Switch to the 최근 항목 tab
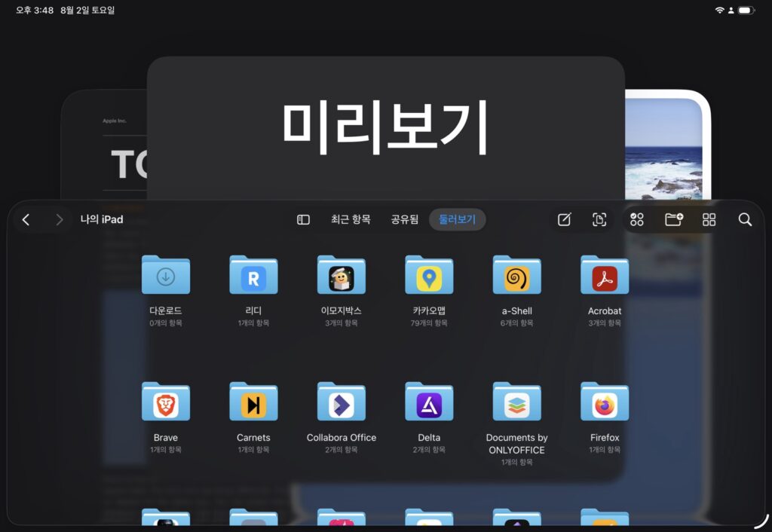772x532 pixels. (x=351, y=219)
